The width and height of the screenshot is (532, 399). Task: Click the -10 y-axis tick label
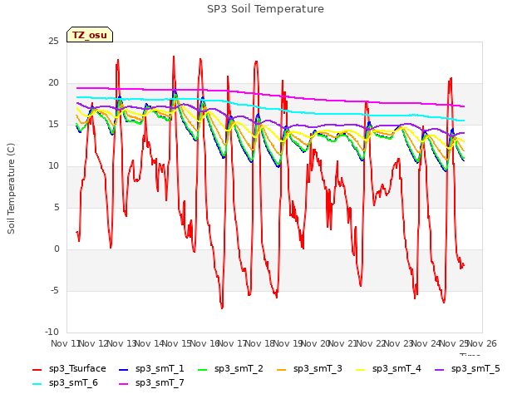click(52, 332)
